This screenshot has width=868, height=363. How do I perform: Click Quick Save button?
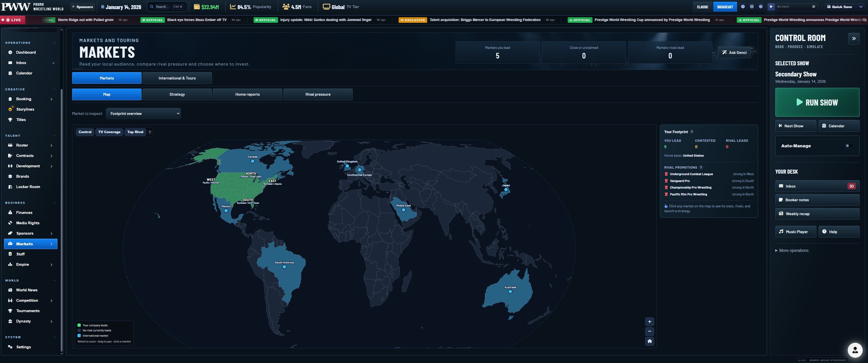coord(840,7)
